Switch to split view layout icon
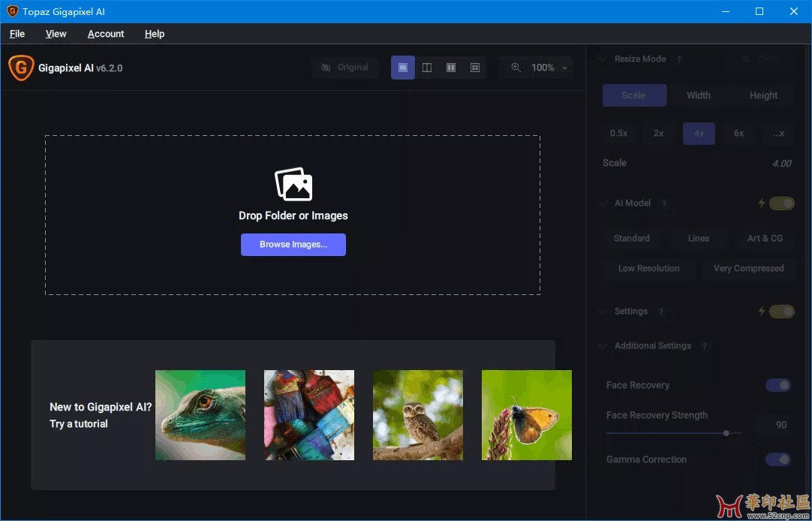Viewport: 812px width, 521px height. [427, 68]
